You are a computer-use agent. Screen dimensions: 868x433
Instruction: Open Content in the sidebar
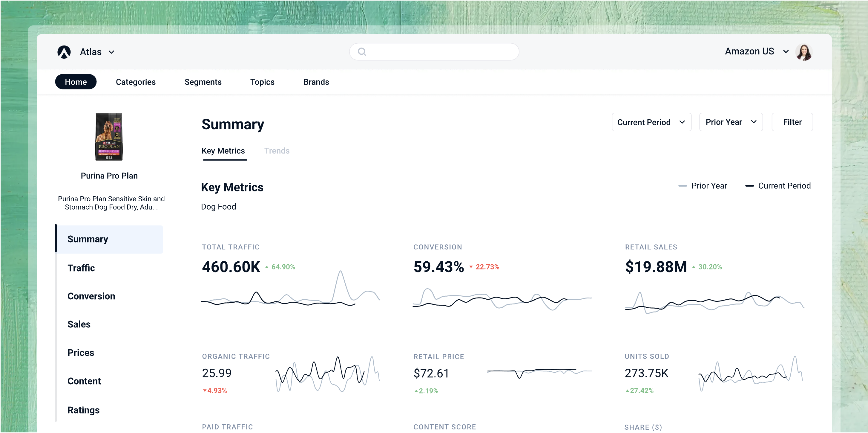[x=84, y=381]
